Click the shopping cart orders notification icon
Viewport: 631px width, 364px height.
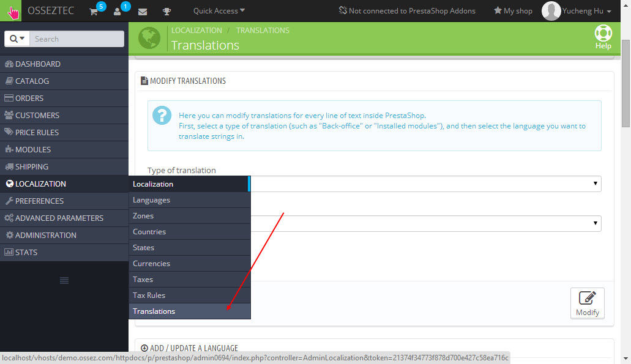(94, 11)
